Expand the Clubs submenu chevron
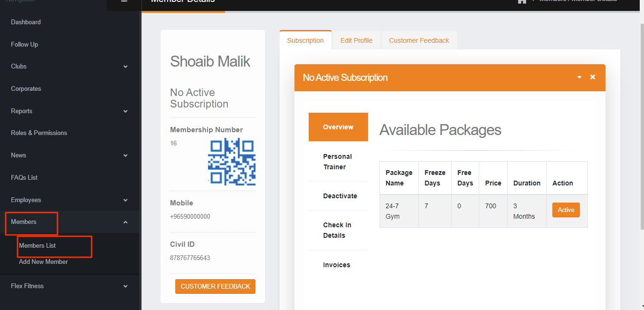 125,67
